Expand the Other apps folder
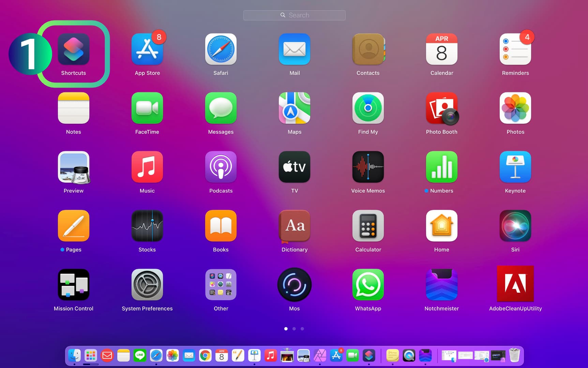 [x=221, y=285]
